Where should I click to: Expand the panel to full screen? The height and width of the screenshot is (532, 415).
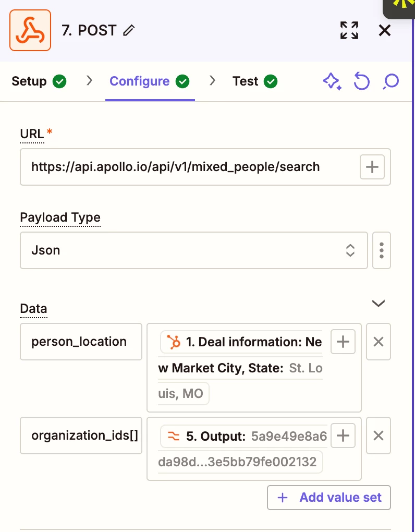click(349, 30)
